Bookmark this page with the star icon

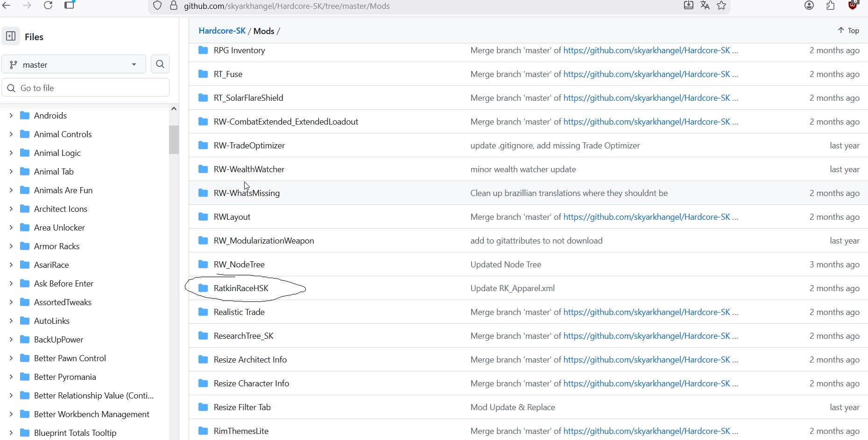721,6
